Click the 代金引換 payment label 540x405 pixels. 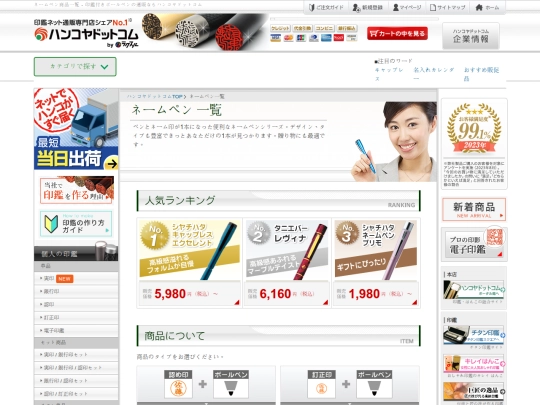303,28
